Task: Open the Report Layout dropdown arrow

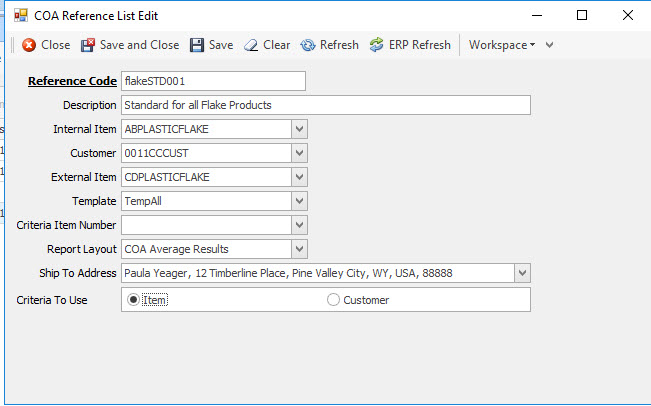Action: click(x=299, y=249)
